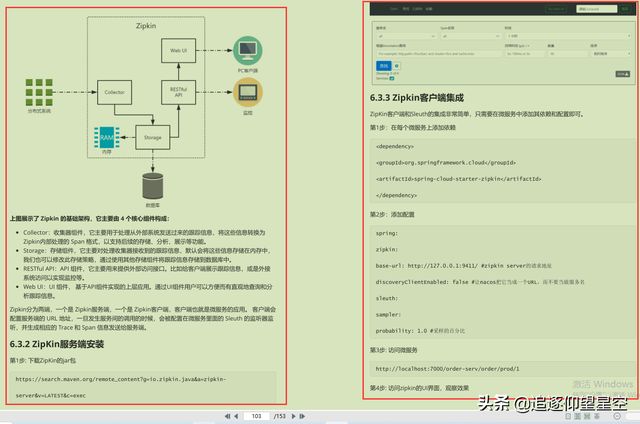Click the 第2步: 添加配置 step text
Image resolution: width=640 pixels, height=424 pixels.
(x=392, y=214)
